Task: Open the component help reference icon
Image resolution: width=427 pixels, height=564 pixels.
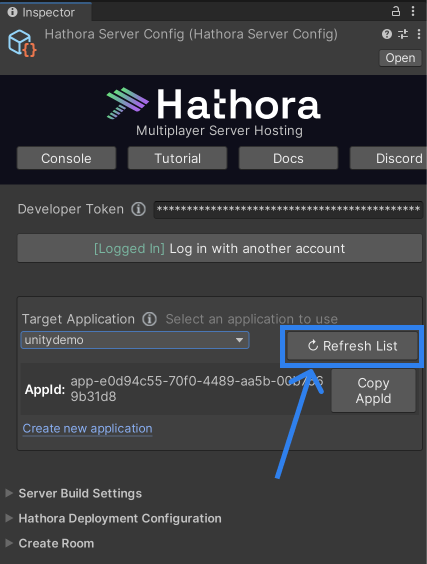Action: coord(387,34)
